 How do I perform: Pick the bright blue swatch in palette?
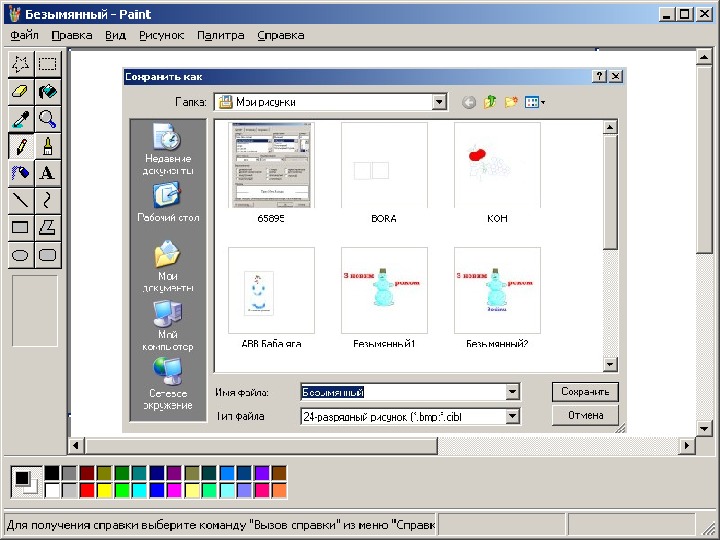point(157,490)
